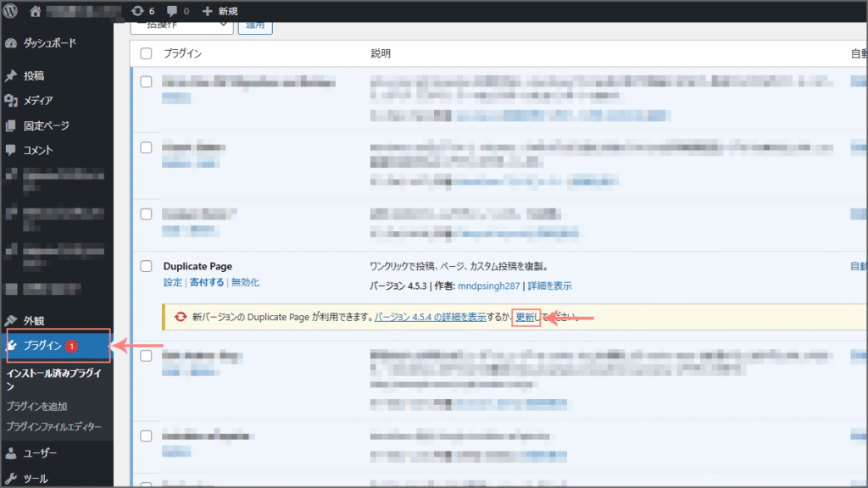
Task: Sort by プラグイン column header
Action: click(182, 53)
